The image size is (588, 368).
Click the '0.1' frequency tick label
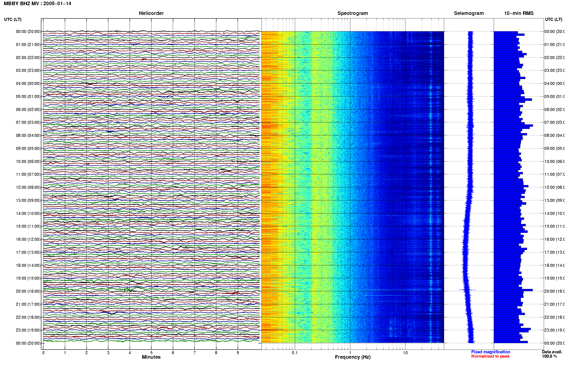tap(295, 353)
